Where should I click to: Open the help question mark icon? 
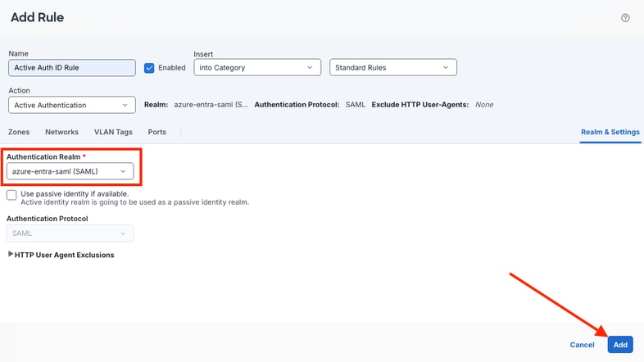pos(625,18)
